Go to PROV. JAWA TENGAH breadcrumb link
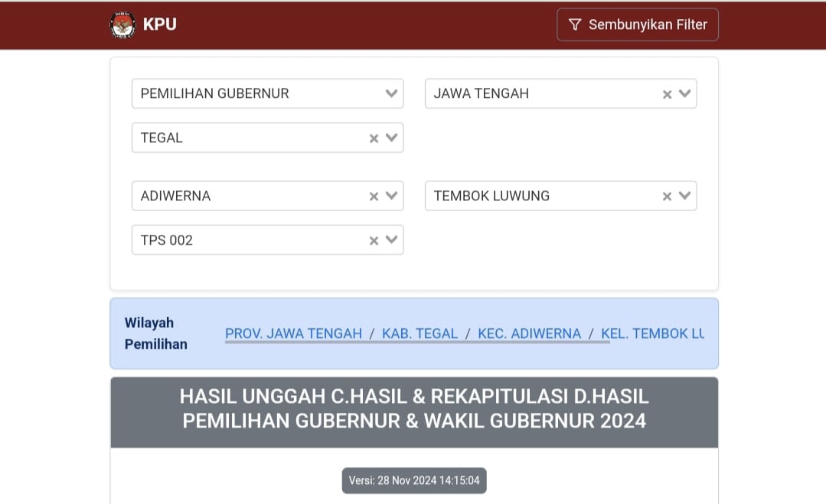This screenshot has height=504, width=826. (x=293, y=333)
